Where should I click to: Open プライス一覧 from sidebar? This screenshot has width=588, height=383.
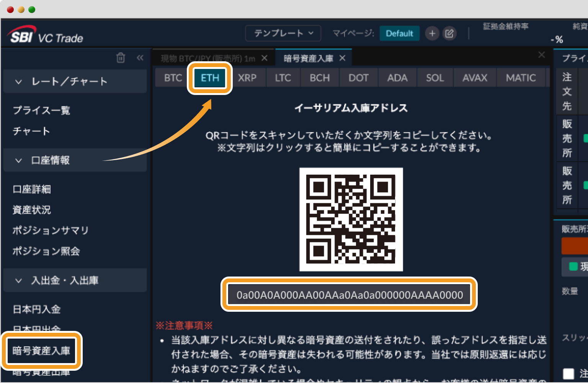[x=41, y=110]
